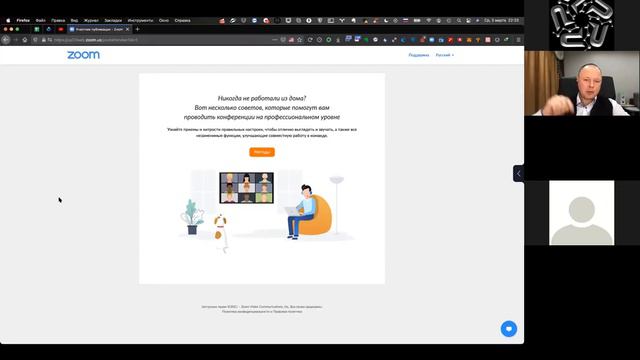Open the Файл menu

pos(40,20)
